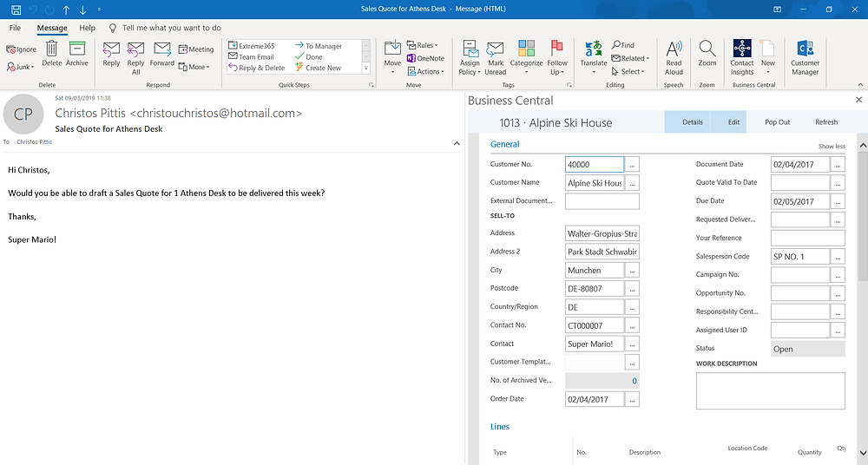Run the Team Email quick step

(252, 56)
